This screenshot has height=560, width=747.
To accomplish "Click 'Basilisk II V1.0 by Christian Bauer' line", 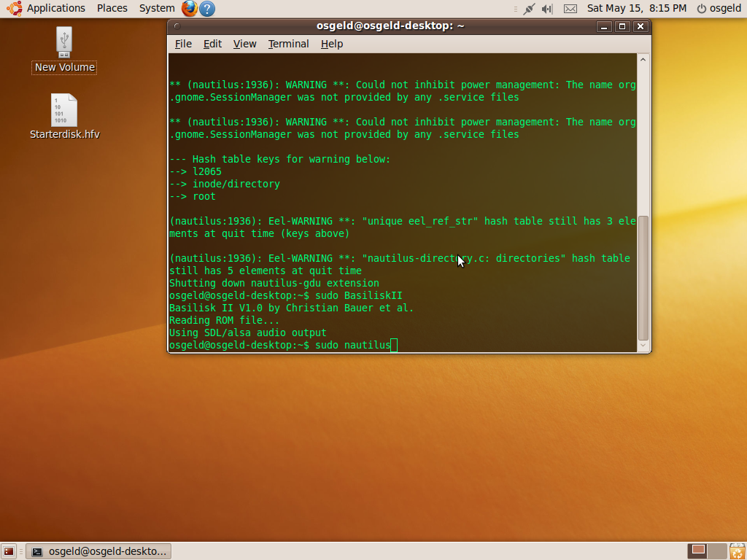I will 292,308.
